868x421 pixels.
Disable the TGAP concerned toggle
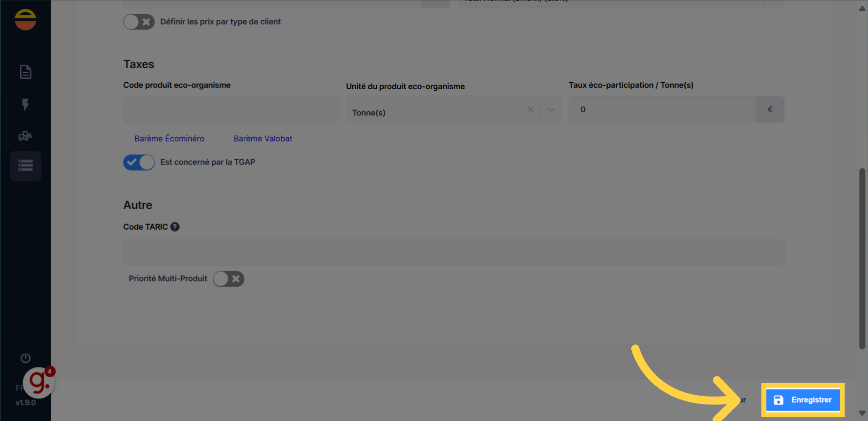point(139,162)
